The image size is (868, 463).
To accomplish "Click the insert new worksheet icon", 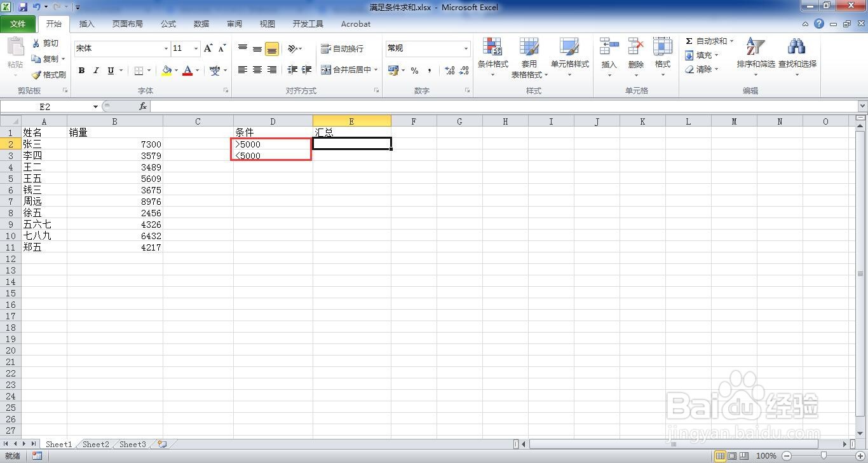I will tap(162, 445).
